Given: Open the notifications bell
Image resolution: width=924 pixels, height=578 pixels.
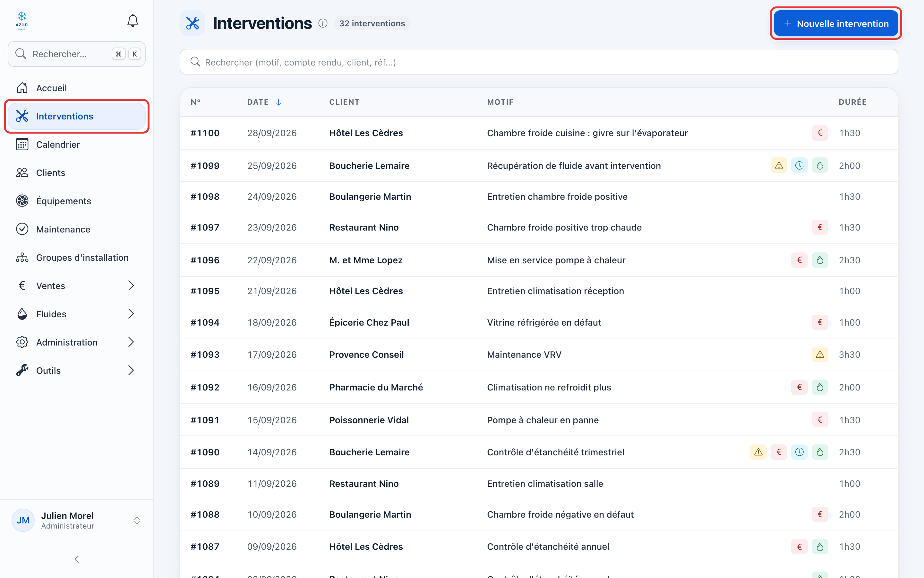Looking at the screenshot, I should pyautogui.click(x=133, y=21).
